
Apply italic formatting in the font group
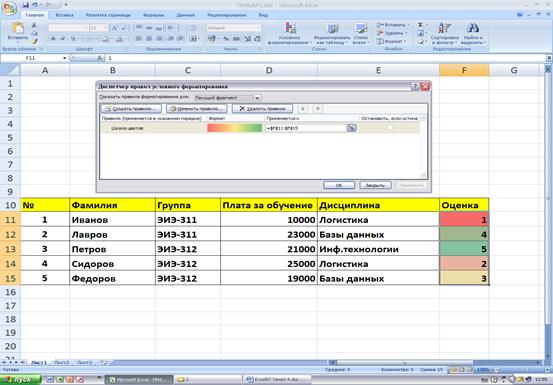pos(62,39)
